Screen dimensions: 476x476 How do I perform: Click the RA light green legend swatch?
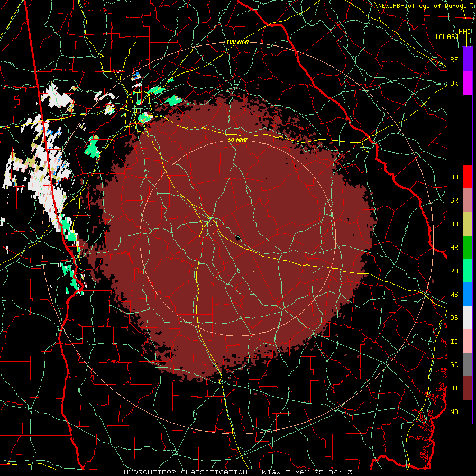467,271
